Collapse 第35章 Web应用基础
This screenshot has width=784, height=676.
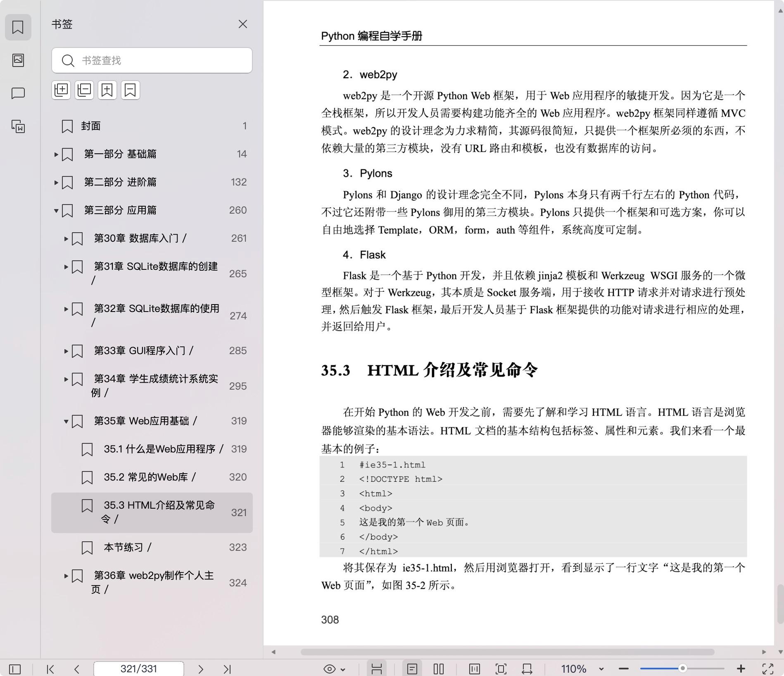[x=66, y=421]
